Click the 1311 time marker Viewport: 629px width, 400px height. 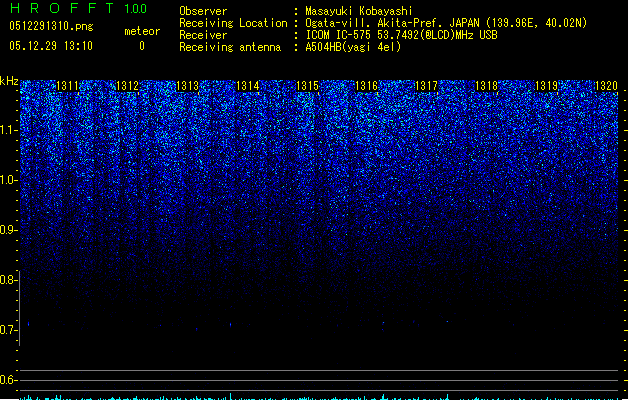click(x=67, y=86)
